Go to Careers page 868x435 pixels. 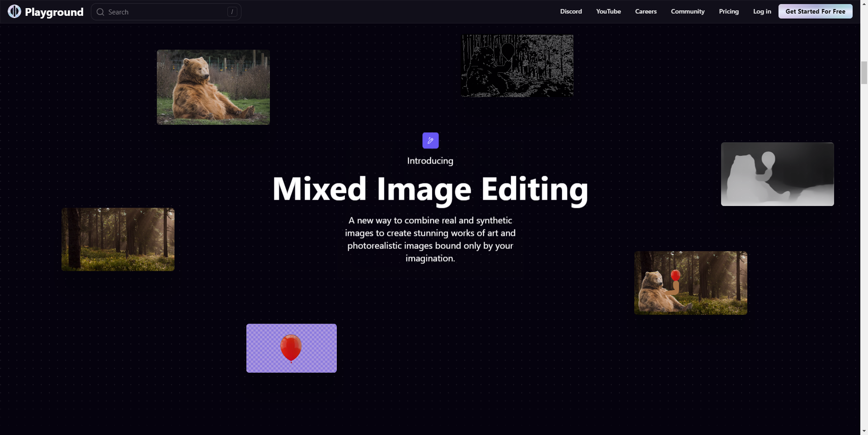coord(646,11)
